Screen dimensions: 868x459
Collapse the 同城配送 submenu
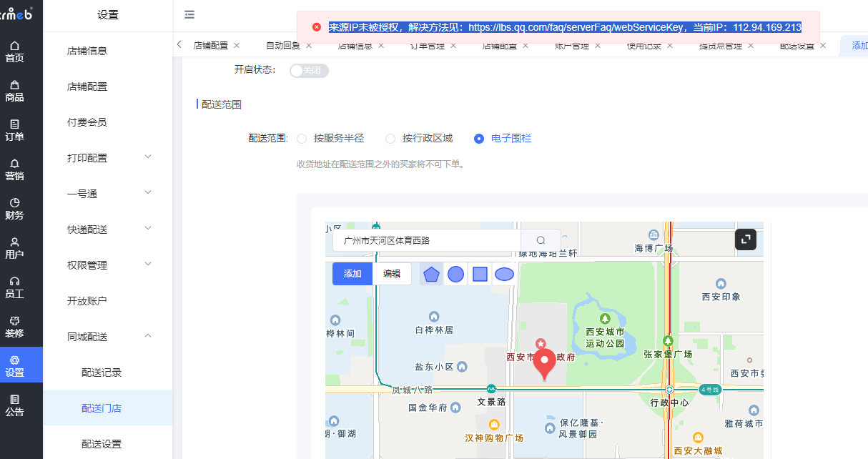[107, 337]
